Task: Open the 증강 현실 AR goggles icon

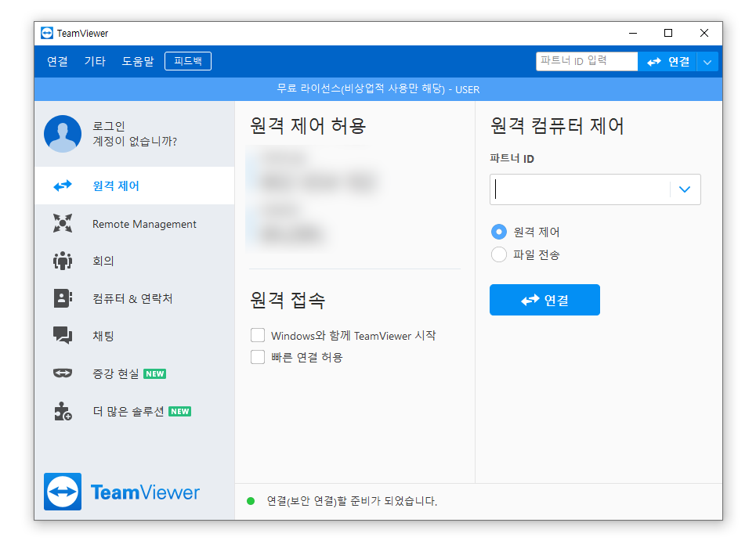Action: coord(63,373)
